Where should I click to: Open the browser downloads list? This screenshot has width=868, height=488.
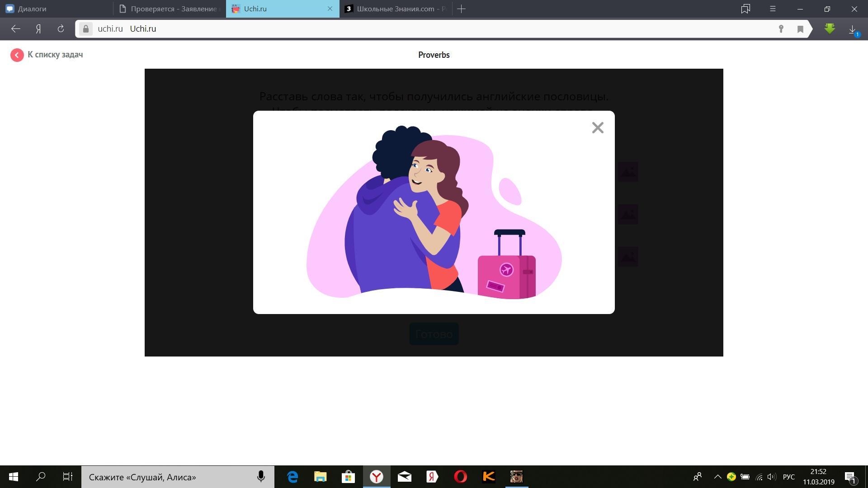853,29
